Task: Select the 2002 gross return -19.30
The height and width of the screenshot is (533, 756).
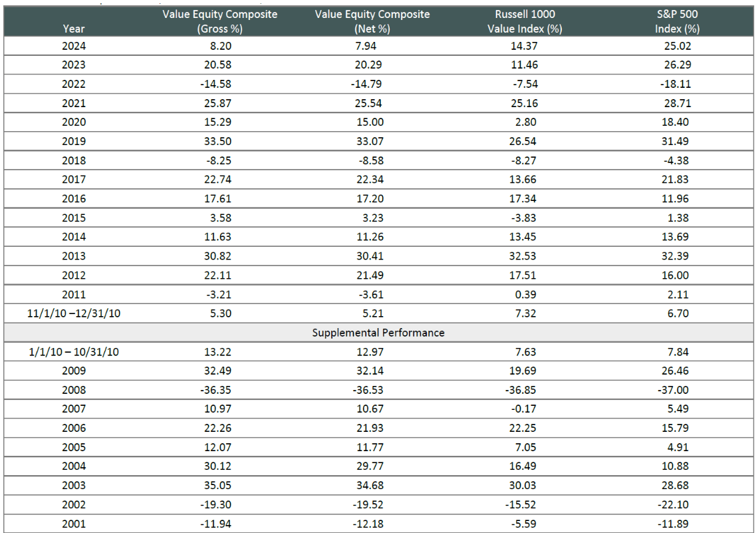Action: 216,505
